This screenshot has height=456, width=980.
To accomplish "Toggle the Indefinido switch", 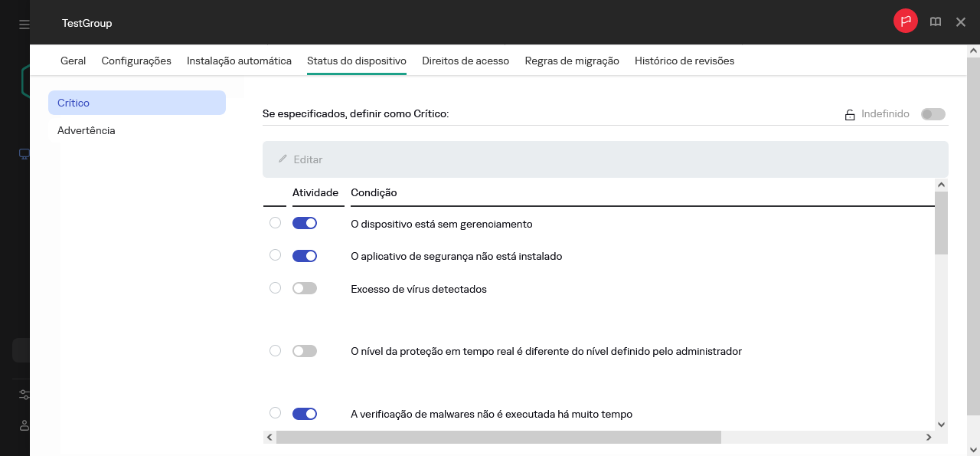I will (933, 113).
